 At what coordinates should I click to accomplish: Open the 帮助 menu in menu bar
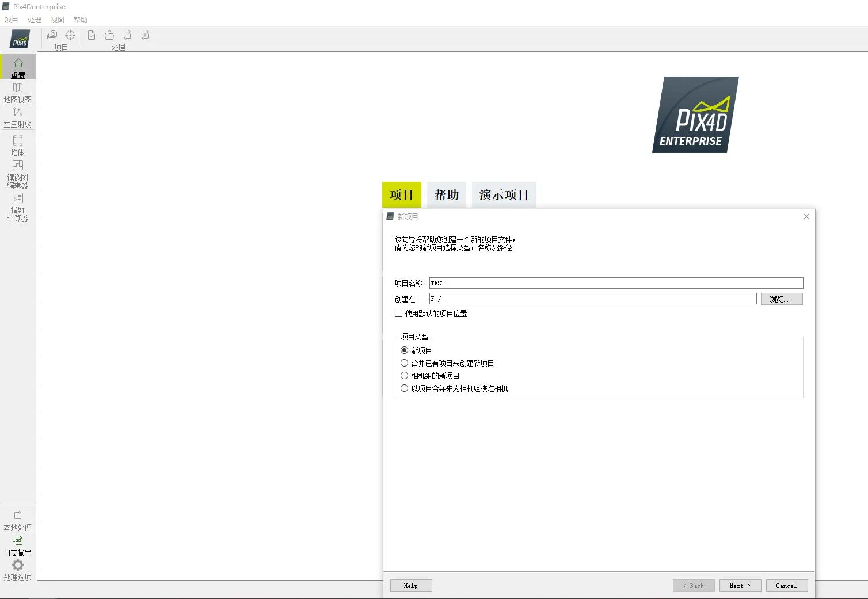(x=81, y=20)
